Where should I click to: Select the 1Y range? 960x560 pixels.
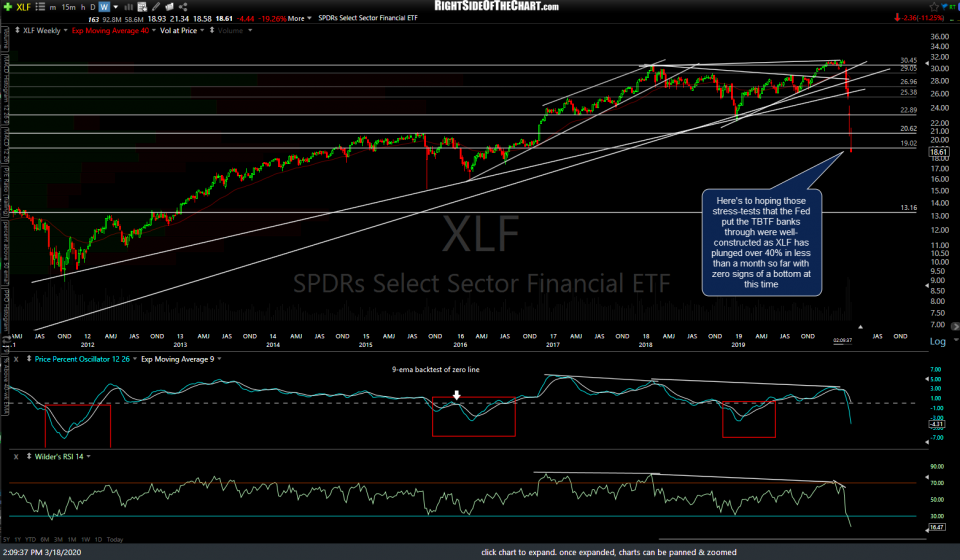click(18, 539)
